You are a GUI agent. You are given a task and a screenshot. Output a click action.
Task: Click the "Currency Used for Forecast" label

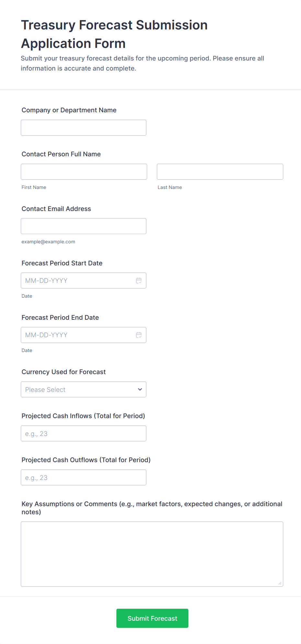pyautogui.click(x=64, y=372)
